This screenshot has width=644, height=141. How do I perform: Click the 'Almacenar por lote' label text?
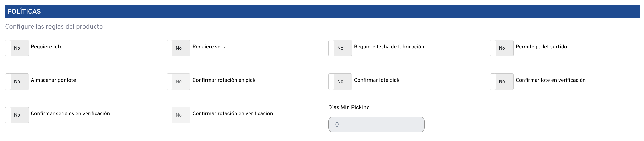click(x=53, y=80)
